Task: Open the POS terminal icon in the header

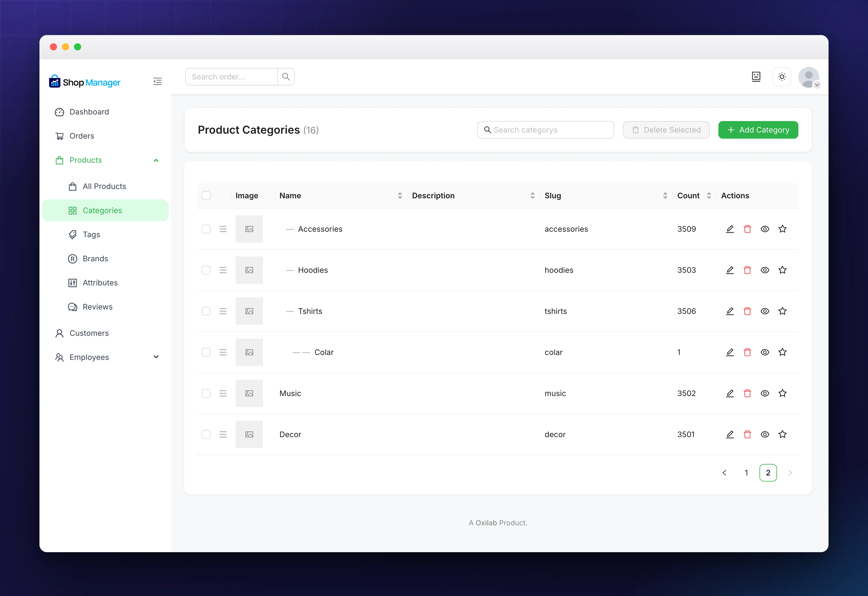Action: coord(756,76)
